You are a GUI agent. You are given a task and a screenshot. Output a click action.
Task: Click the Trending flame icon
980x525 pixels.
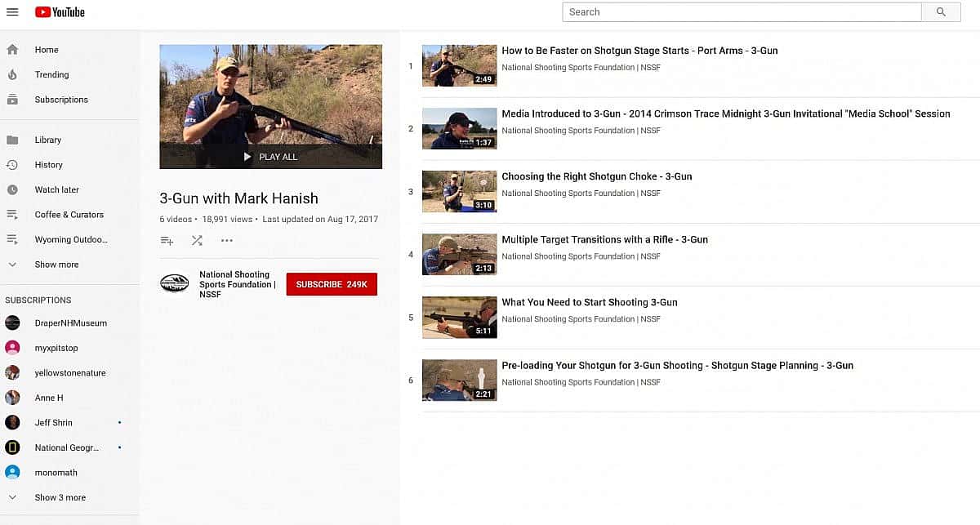(x=12, y=74)
